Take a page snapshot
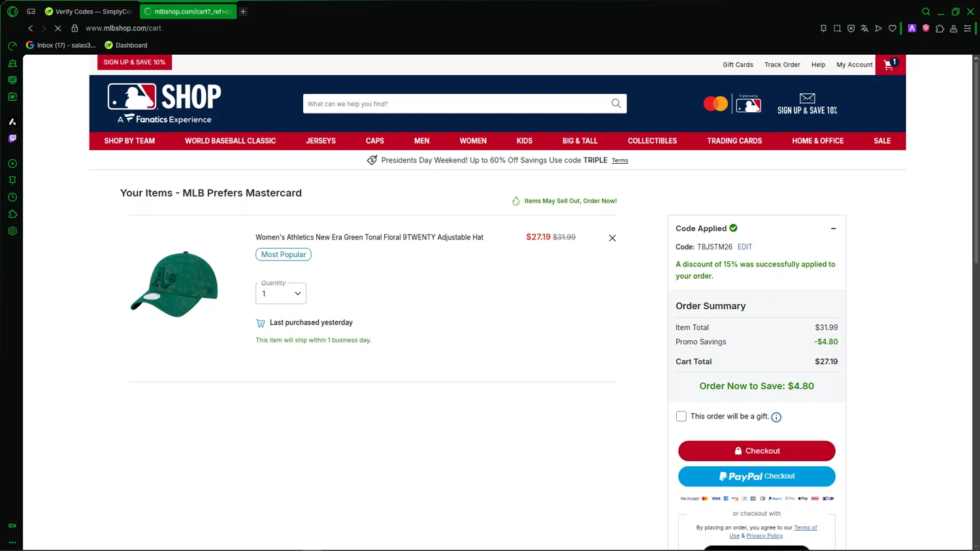The width and height of the screenshot is (980, 551). [x=837, y=28]
